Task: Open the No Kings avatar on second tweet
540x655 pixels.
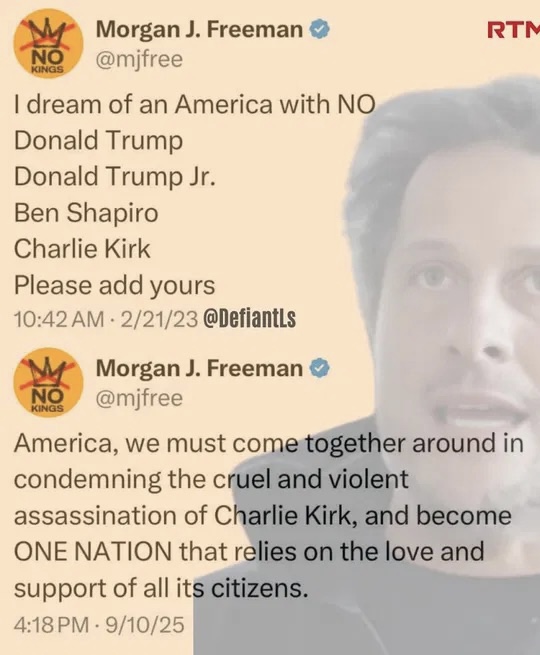Action: click(48, 383)
